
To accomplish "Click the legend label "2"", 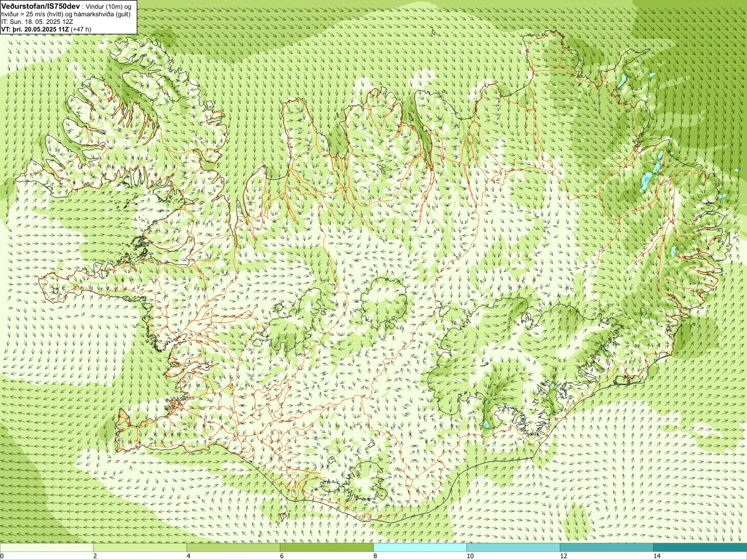I will click(x=95, y=556).
